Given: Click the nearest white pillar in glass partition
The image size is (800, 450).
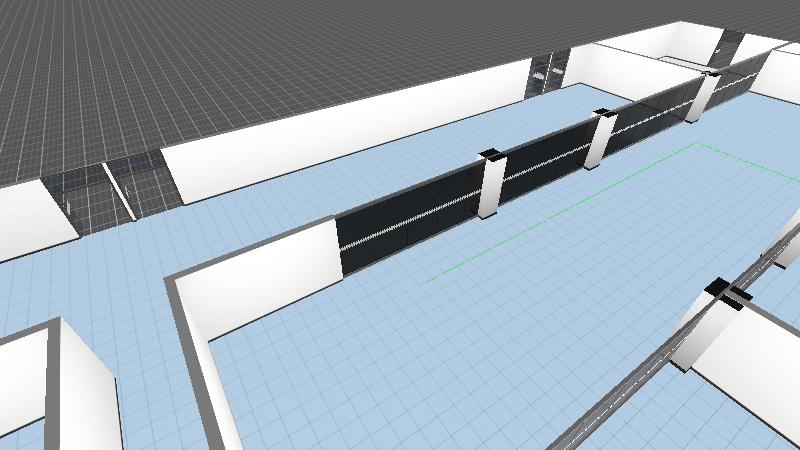Looking at the screenshot, I should [x=491, y=188].
